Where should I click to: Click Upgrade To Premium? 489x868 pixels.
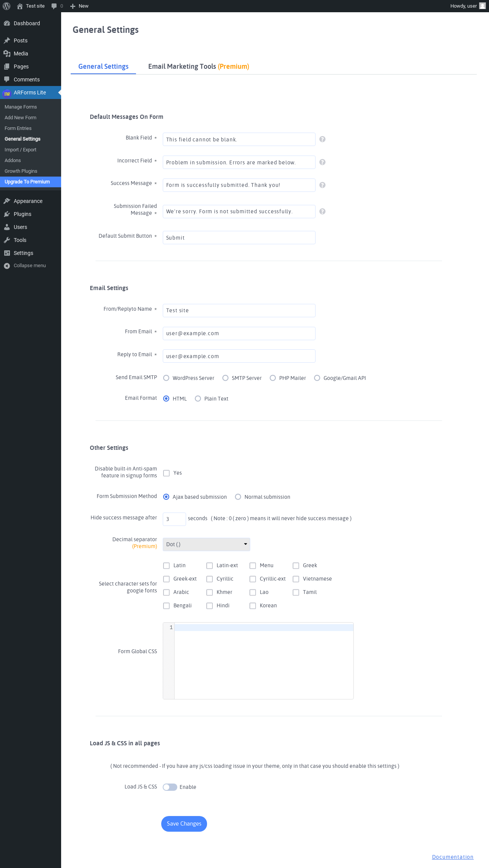click(31, 182)
